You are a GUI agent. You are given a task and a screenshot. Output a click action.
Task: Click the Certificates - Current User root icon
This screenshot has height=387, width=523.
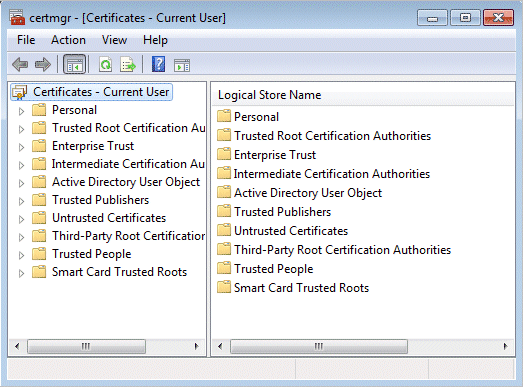(20, 92)
